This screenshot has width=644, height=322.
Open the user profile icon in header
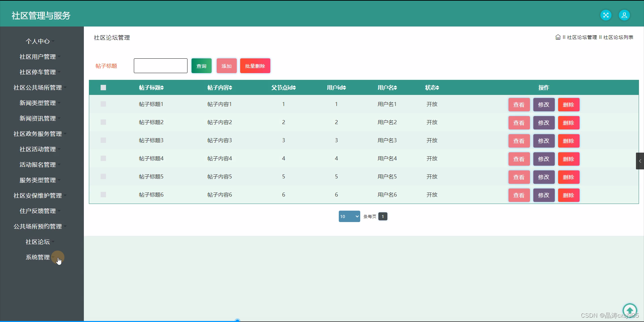pyautogui.click(x=624, y=15)
